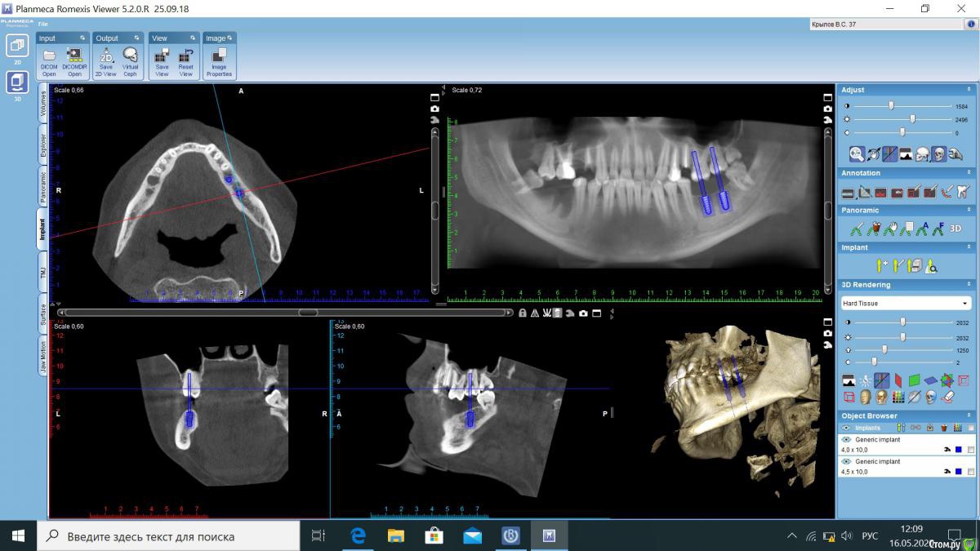980x551 pixels.
Task: Open Image Properties
Action: pyautogui.click(x=219, y=56)
